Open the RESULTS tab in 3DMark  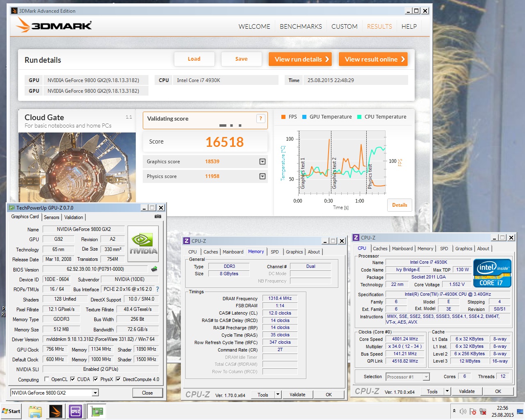(x=379, y=26)
